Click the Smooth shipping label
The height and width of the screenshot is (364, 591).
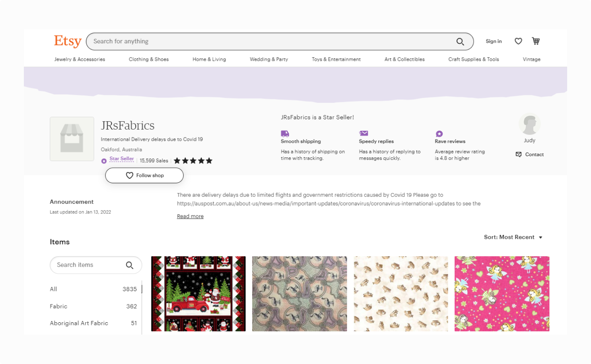[301, 141]
